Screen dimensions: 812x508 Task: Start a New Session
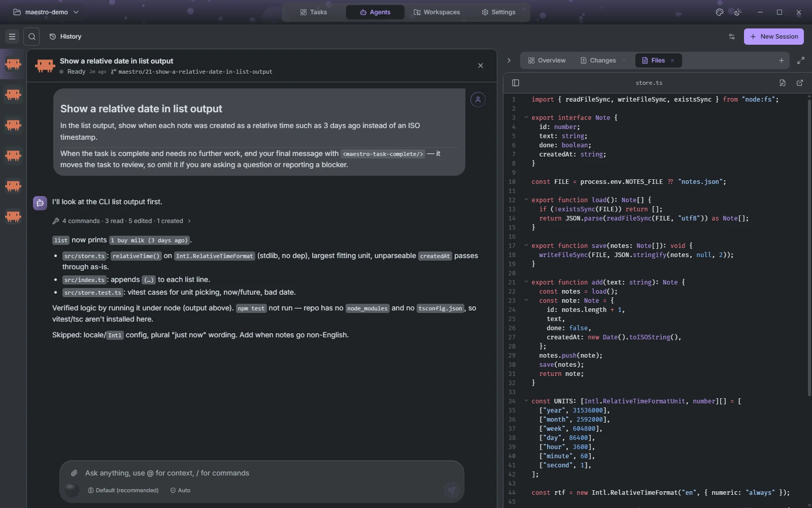774,37
